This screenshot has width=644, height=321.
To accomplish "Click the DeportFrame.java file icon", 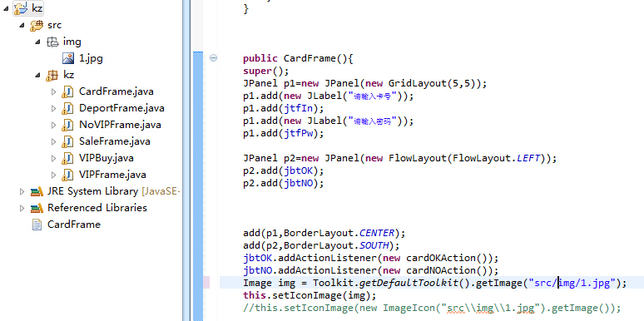I will click(67, 108).
